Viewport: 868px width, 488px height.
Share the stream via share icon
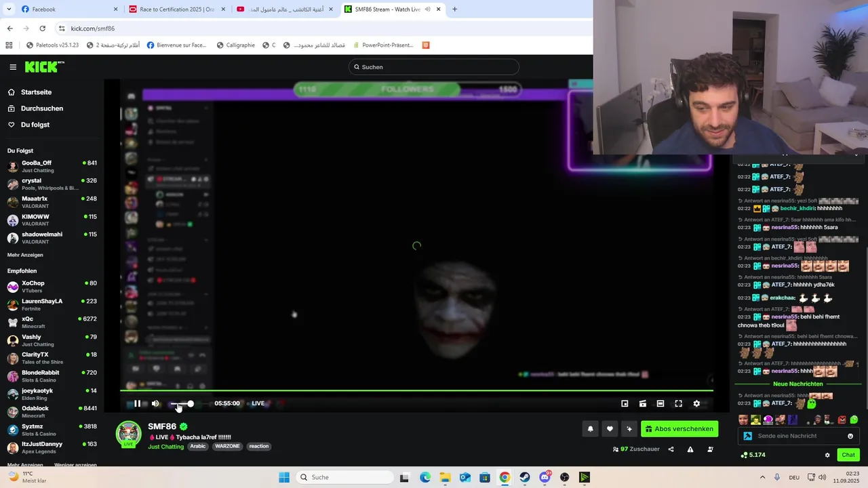coord(671,449)
